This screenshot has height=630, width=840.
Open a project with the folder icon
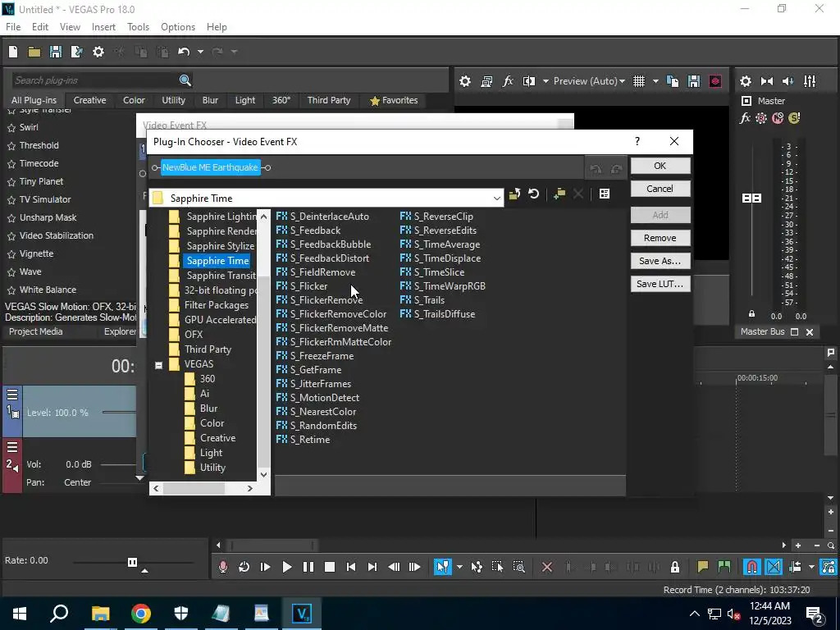[34, 52]
